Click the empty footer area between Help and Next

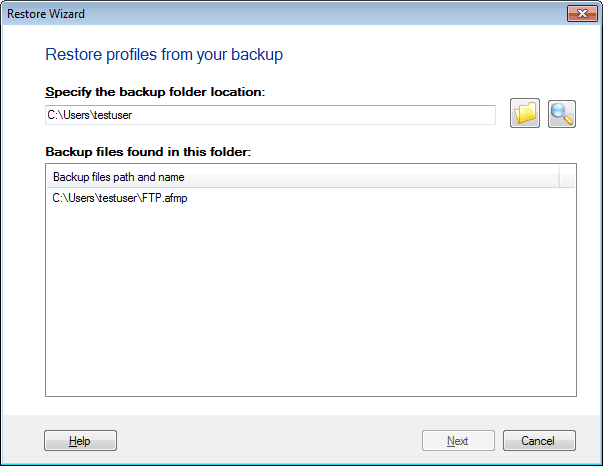pos(270,441)
